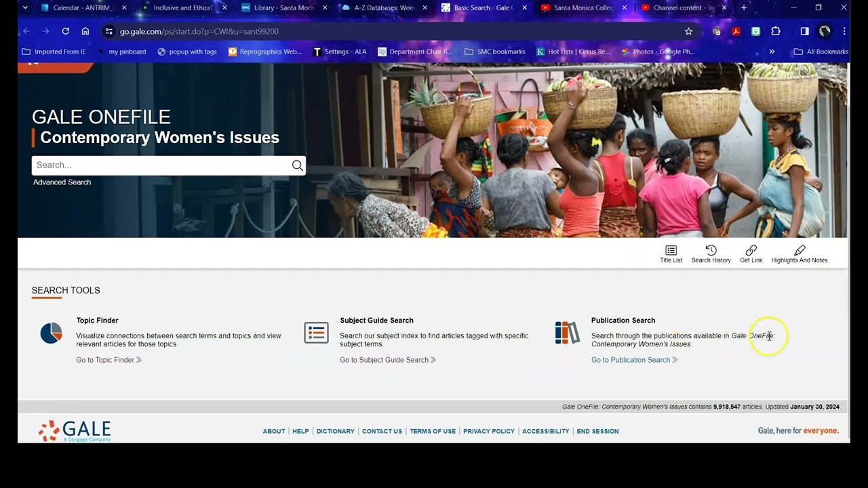Click the search magnifying glass icon
This screenshot has height=488, width=868.
coord(297,165)
